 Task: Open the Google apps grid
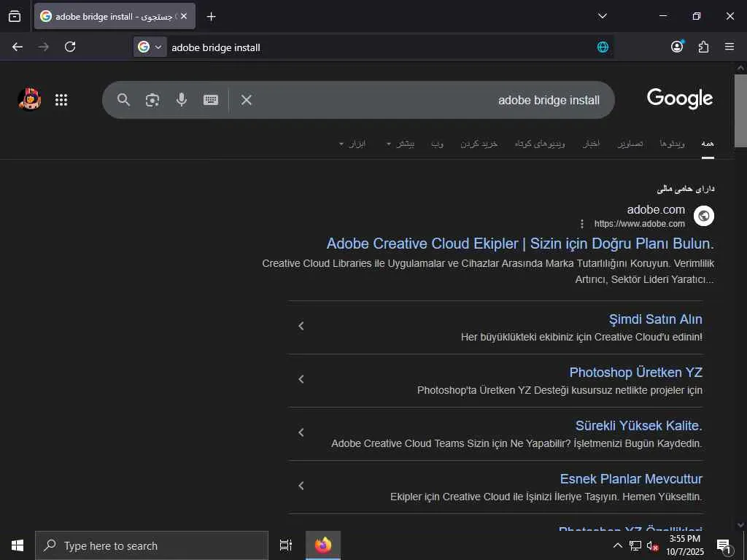click(x=61, y=99)
